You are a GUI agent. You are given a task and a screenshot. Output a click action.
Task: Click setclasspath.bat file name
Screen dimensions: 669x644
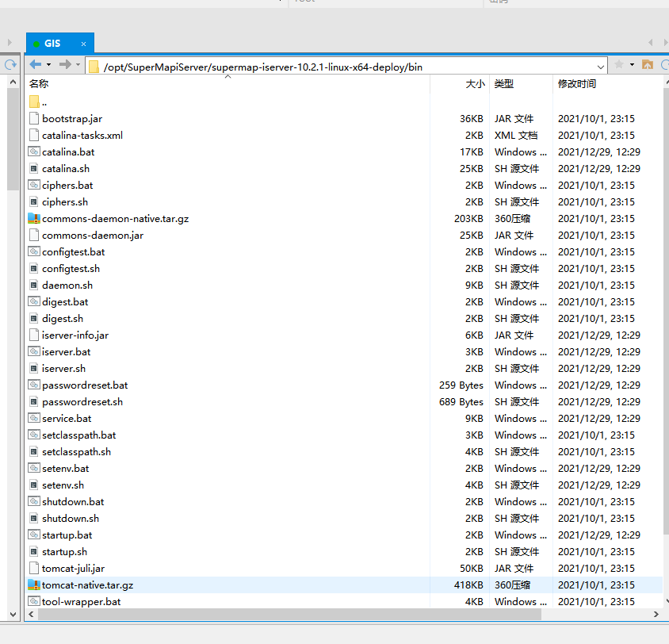[79, 435]
